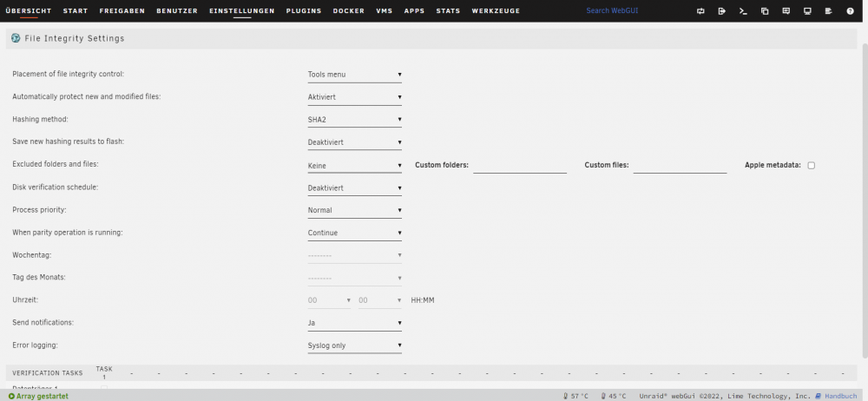Click the Task 1 column header
Screen dimensions: 868x401
click(x=104, y=372)
